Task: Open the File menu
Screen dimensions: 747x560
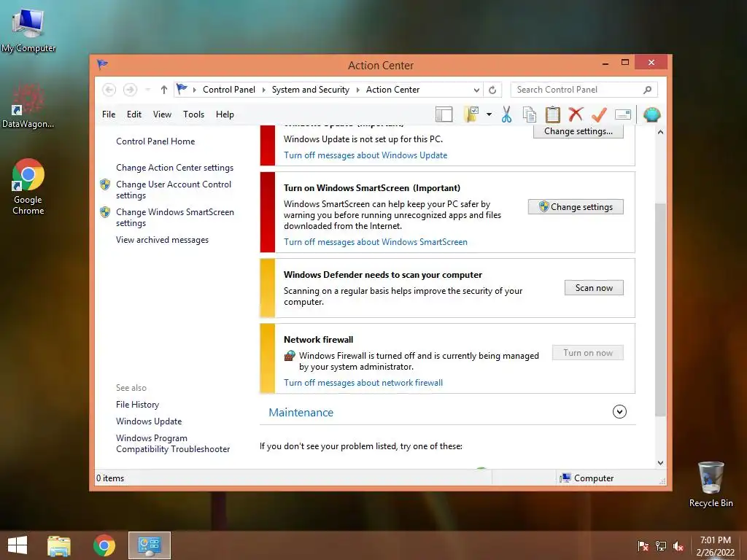Action: pyautogui.click(x=109, y=114)
